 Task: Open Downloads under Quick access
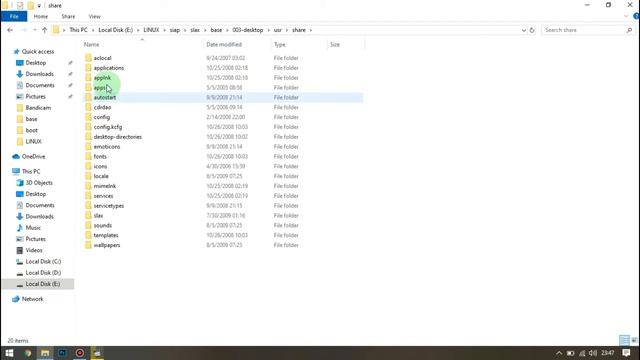(x=39, y=74)
